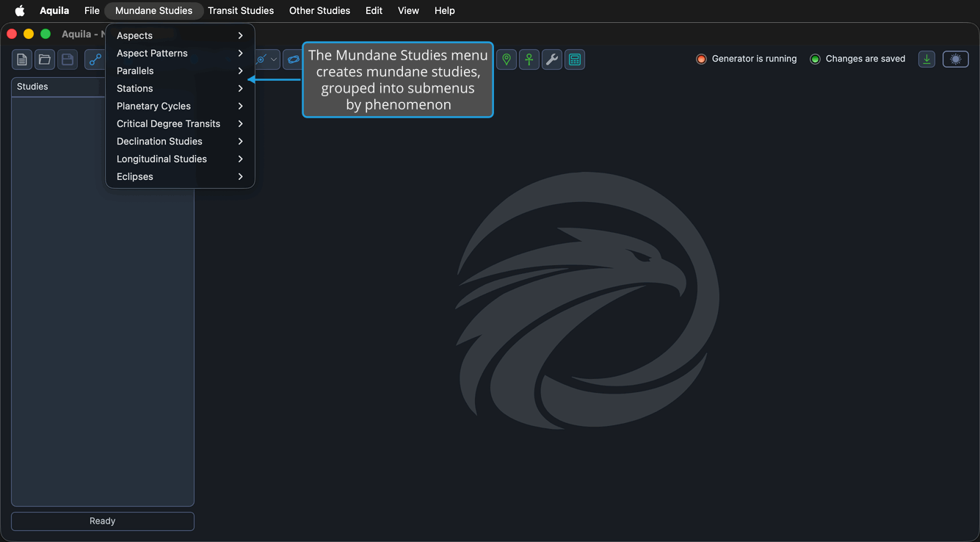Select the Critical Degree Transits entry

tap(181, 123)
